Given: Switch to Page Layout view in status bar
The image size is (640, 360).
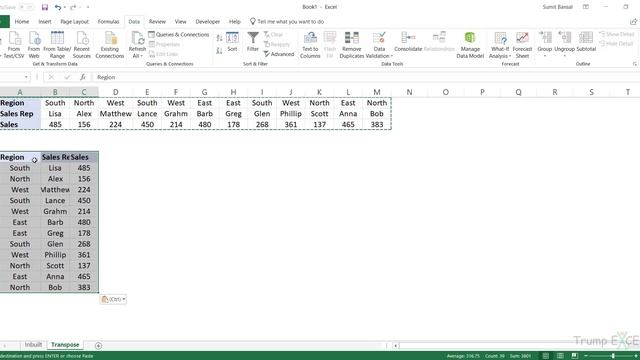Looking at the screenshot, I should point(560,356).
